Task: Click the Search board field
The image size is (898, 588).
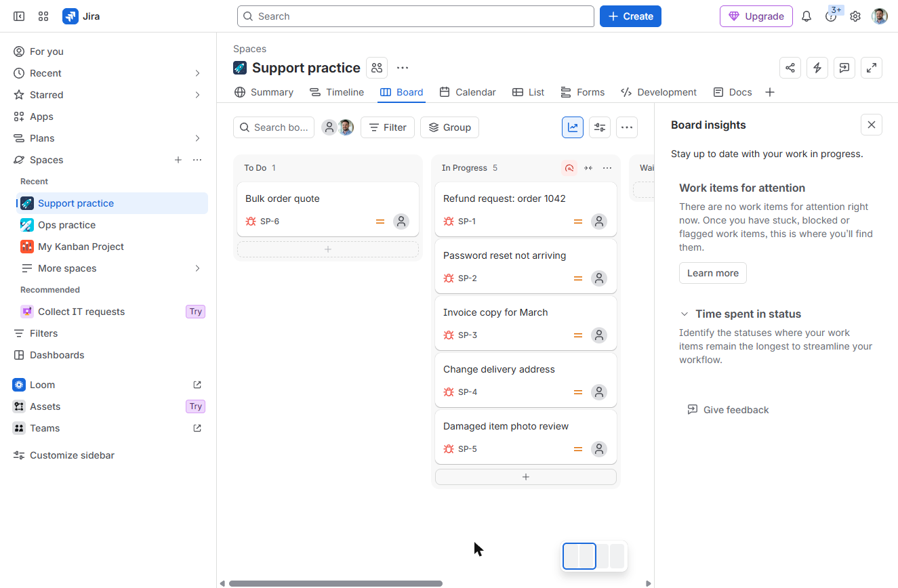Action: [x=274, y=127]
